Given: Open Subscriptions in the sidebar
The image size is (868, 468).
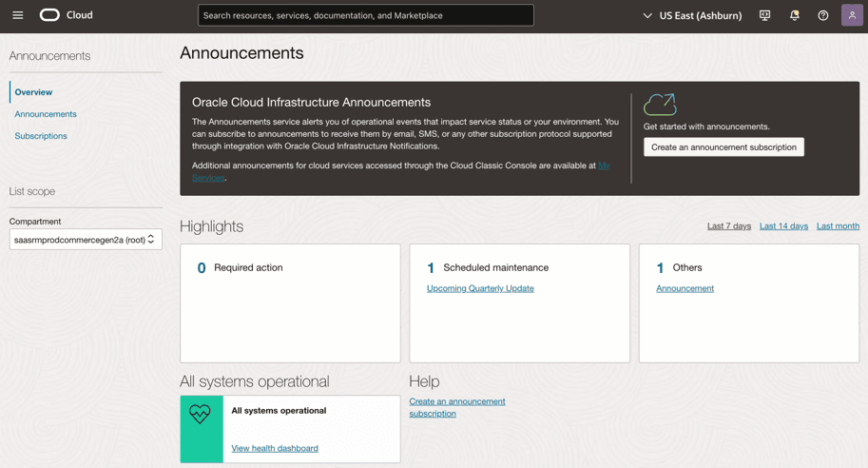Looking at the screenshot, I should click(41, 136).
